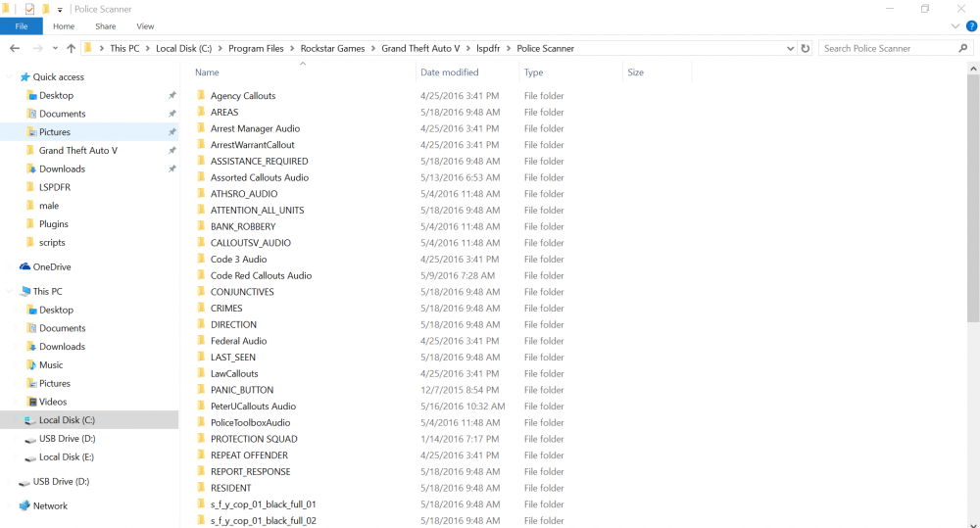Click the vertical scrollbar thumb
Viewport: 980px width, 528px height.
[973, 199]
